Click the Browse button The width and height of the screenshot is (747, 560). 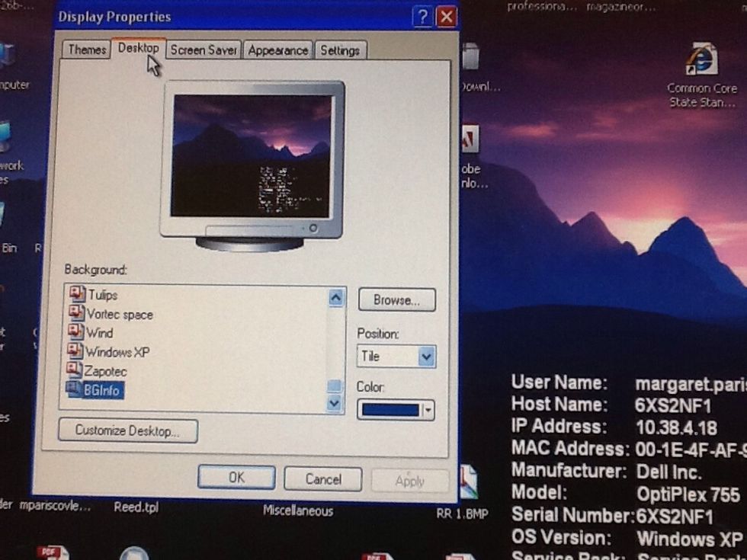click(396, 299)
